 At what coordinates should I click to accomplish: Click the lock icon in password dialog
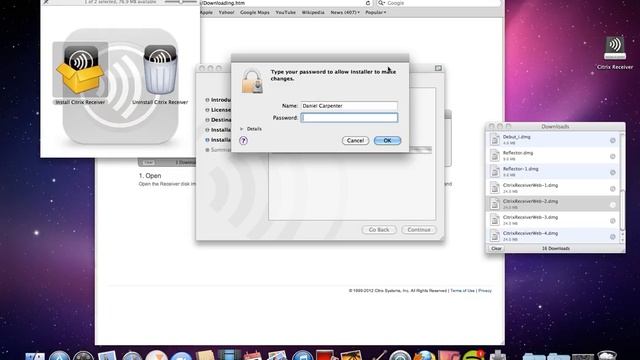coord(252,81)
